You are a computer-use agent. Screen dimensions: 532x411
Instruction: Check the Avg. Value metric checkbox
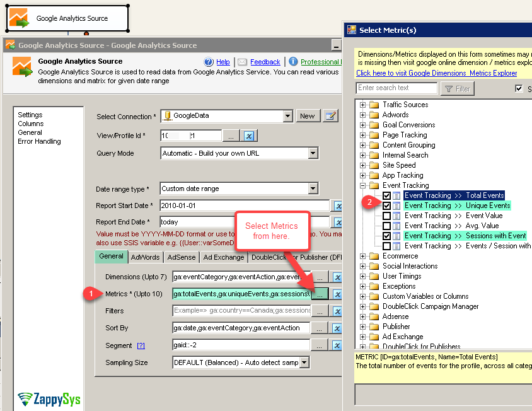point(386,226)
